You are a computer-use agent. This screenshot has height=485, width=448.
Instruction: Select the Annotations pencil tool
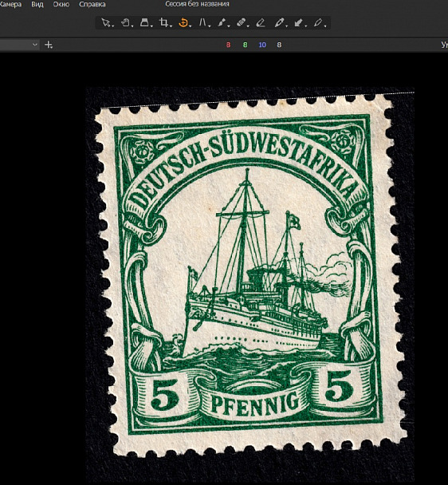[317, 23]
